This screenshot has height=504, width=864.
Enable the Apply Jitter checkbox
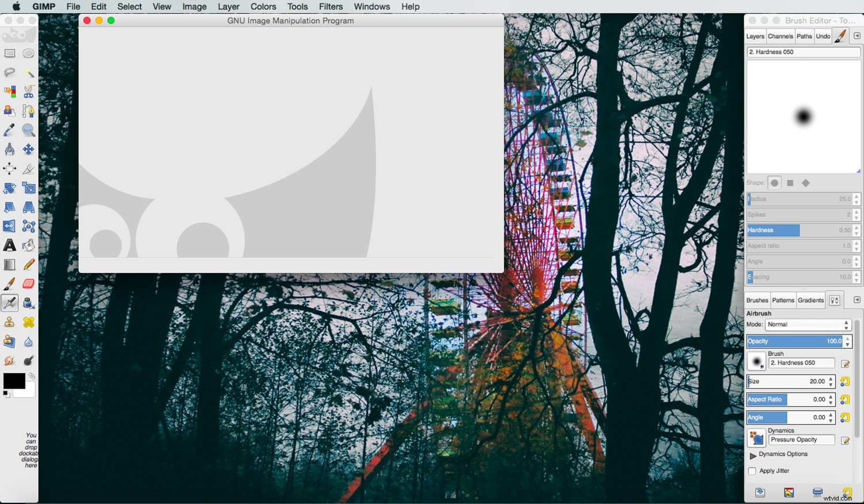pyautogui.click(x=752, y=471)
